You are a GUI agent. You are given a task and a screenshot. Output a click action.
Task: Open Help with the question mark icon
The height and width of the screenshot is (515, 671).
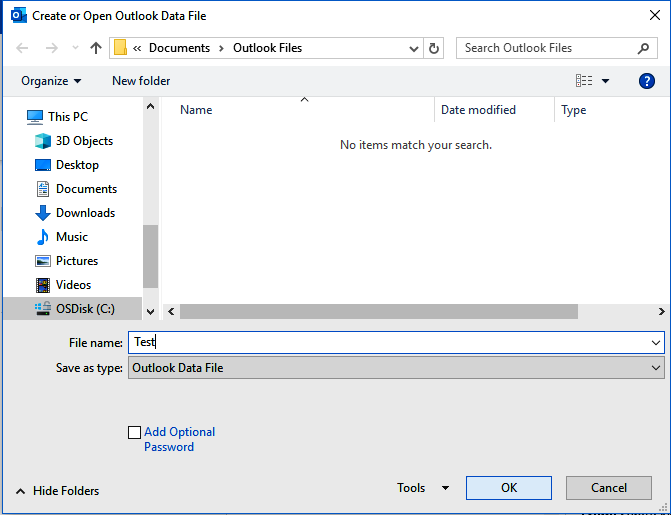647,81
